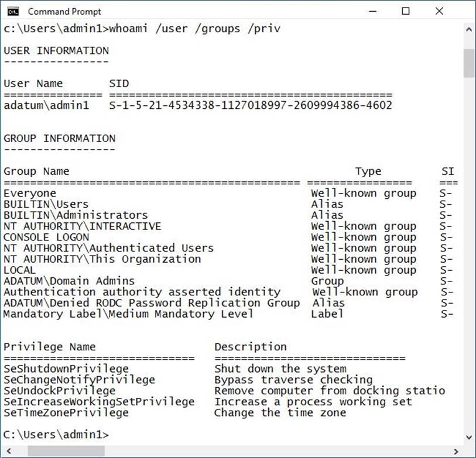Image resolution: width=476 pixels, height=458 pixels.
Task: Click the vertical scrollbar up arrow
Action: [469, 29]
